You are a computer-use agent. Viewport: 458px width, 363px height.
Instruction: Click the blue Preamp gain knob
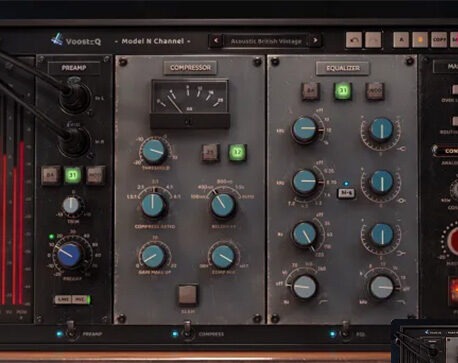coord(70,255)
